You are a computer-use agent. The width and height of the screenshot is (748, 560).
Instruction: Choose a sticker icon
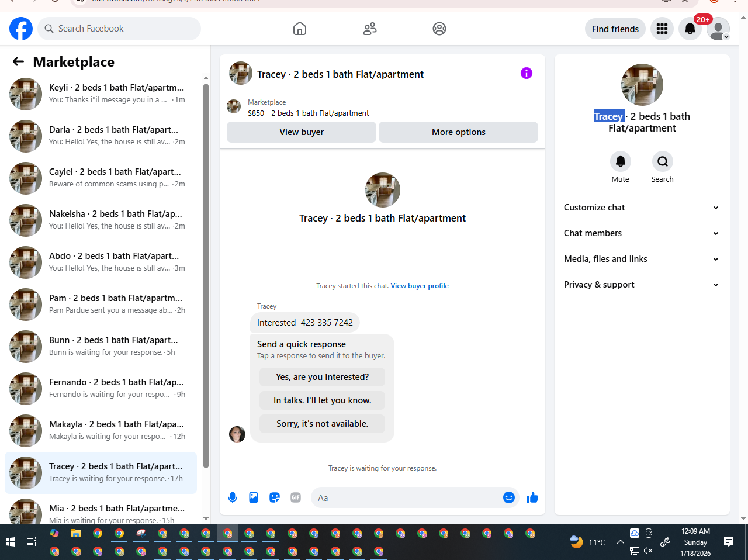coord(275,497)
